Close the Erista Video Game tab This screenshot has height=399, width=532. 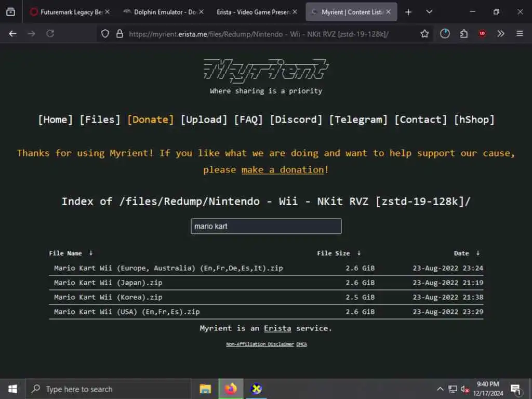295,12
